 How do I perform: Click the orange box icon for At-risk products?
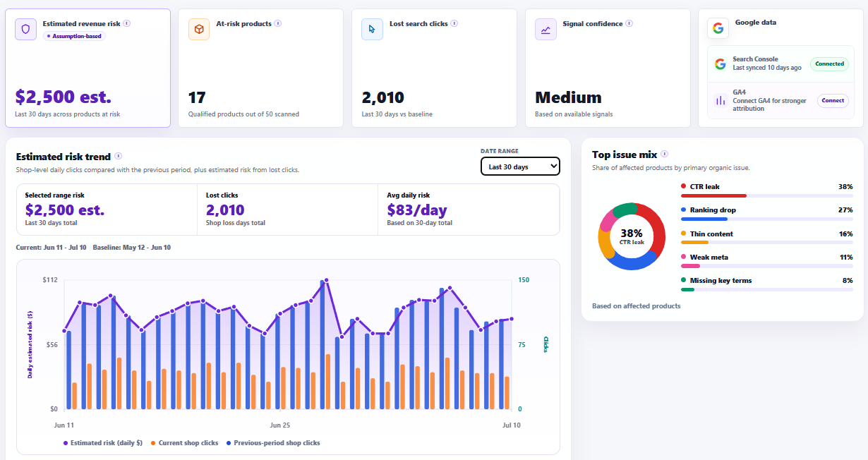pyautogui.click(x=199, y=30)
